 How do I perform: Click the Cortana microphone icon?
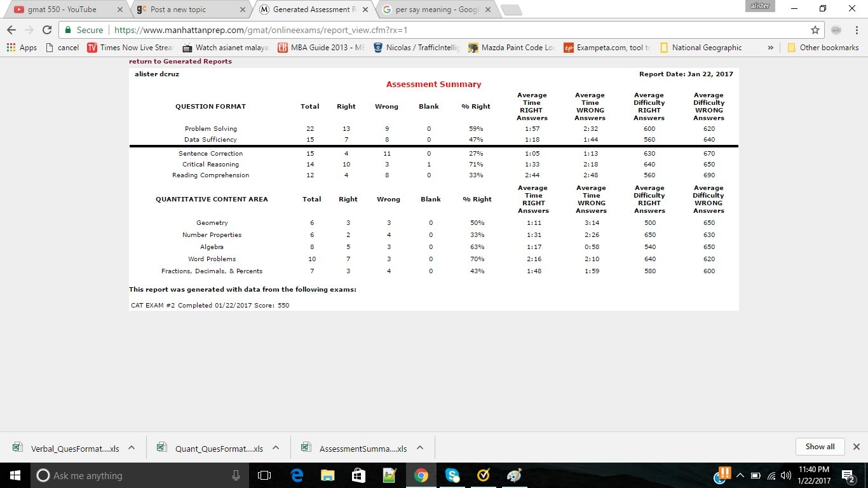[x=236, y=475]
